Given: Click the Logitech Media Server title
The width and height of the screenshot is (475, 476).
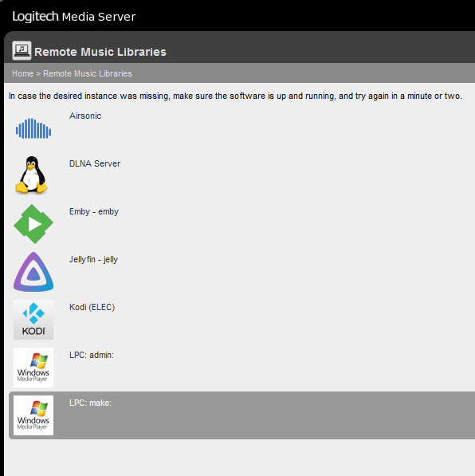Looking at the screenshot, I should [x=74, y=17].
